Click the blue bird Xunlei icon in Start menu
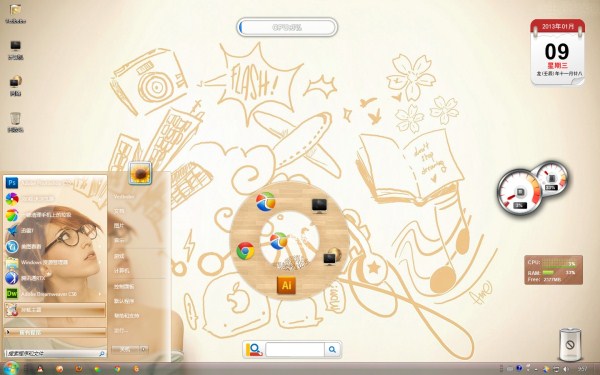This screenshot has height=375, width=600. 12,230
